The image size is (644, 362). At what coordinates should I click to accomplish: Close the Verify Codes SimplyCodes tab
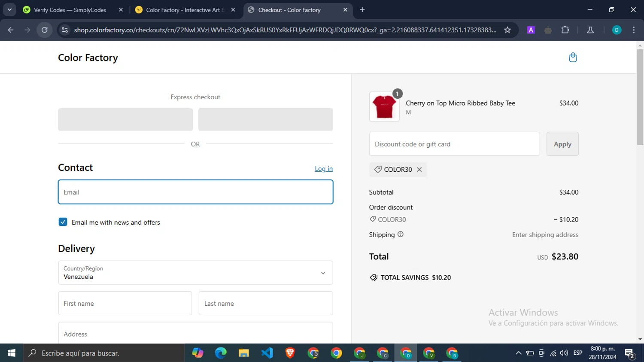[x=121, y=10]
